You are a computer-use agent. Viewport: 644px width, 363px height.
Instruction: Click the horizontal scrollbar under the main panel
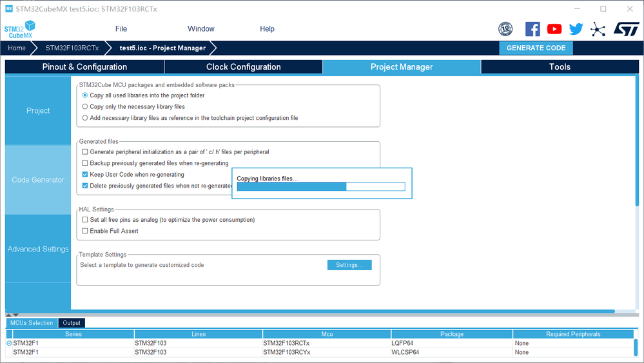[x=310, y=311]
